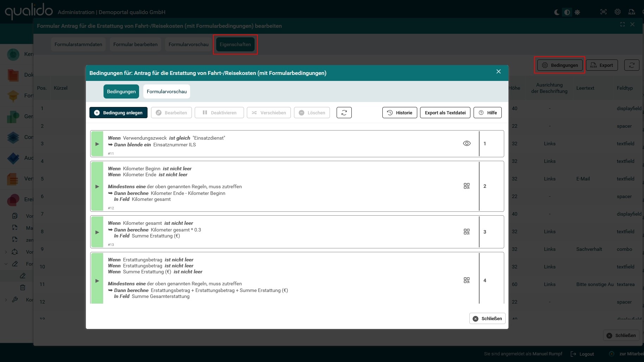
Task: Click the disabled Bearbeiten button
Action: click(x=171, y=113)
